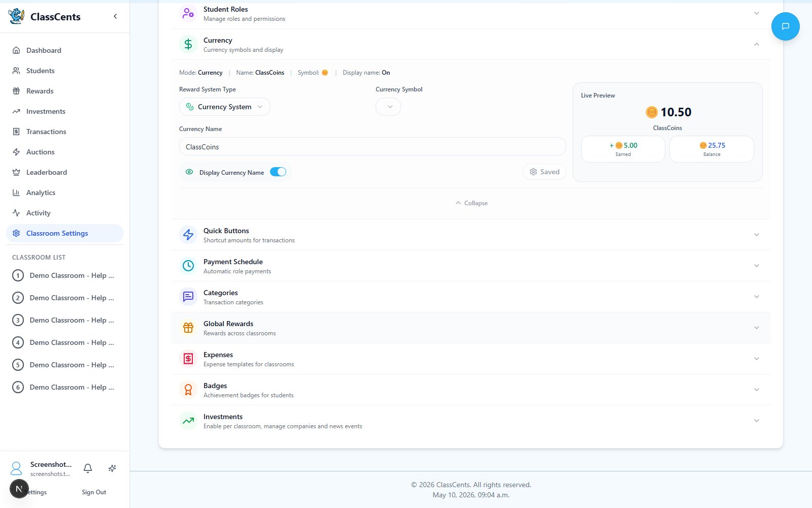Expand the Categories section chevron

pos(757,297)
